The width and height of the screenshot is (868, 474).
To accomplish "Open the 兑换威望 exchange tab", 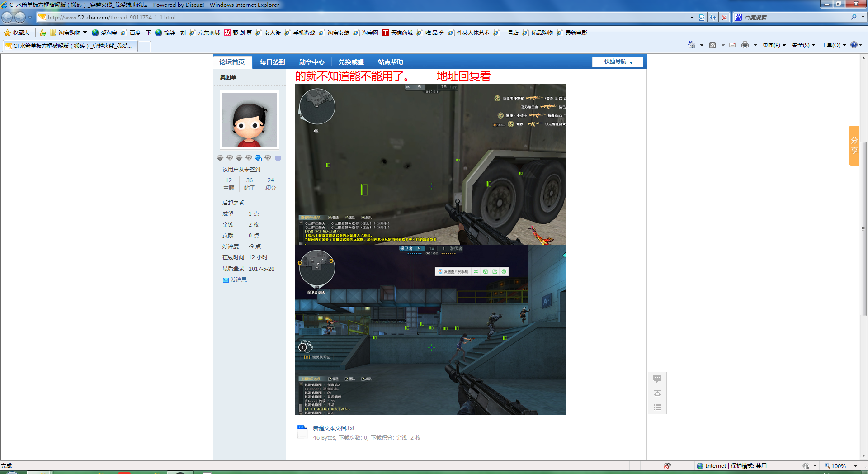I will coord(351,62).
